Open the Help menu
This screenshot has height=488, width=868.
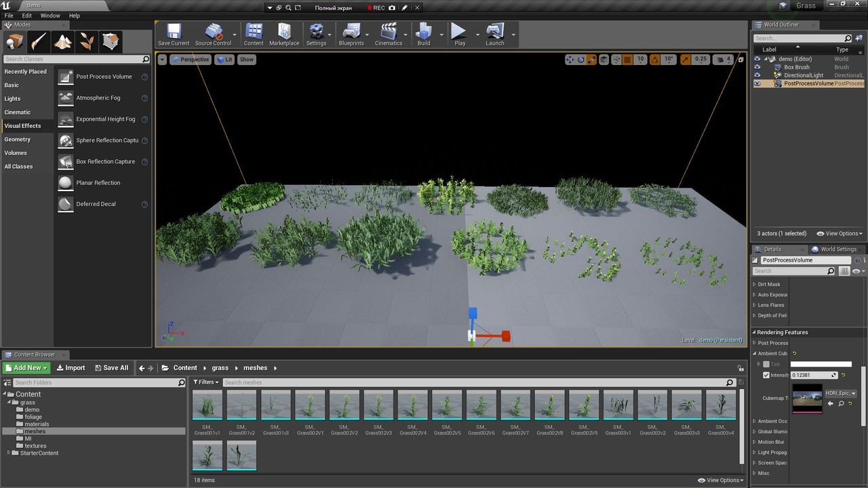tap(75, 16)
